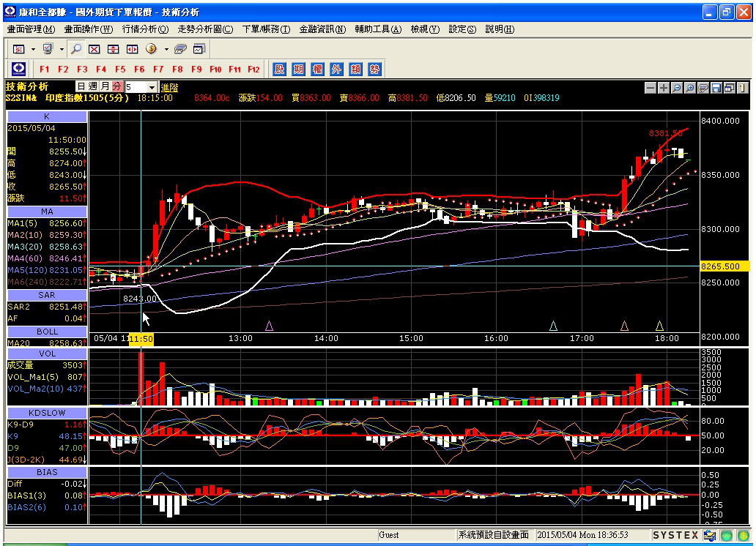This screenshot has height=546, width=756.
Task: Zoom out chart with magnifier minus
Action: tap(676, 88)
